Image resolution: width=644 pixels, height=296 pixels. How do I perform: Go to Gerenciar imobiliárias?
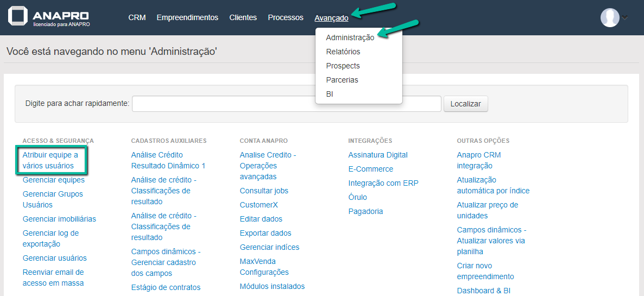pos(59,219)
